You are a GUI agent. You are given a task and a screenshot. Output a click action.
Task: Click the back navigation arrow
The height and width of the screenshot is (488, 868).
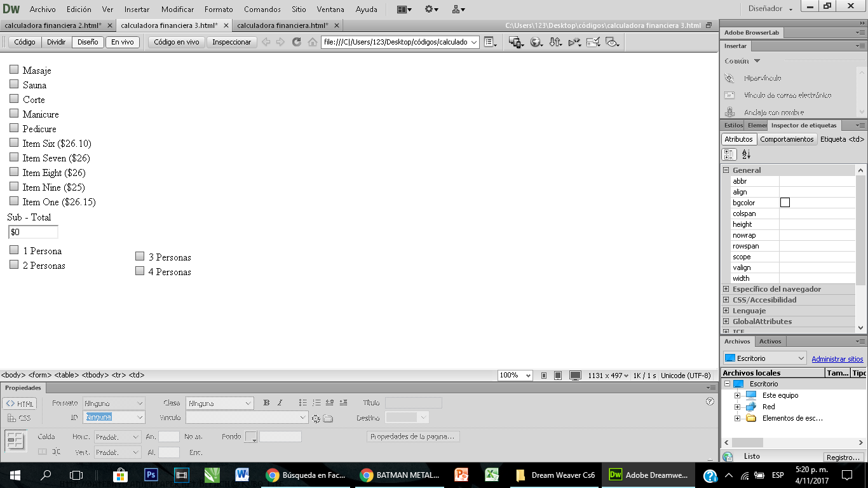click(266, 42)
